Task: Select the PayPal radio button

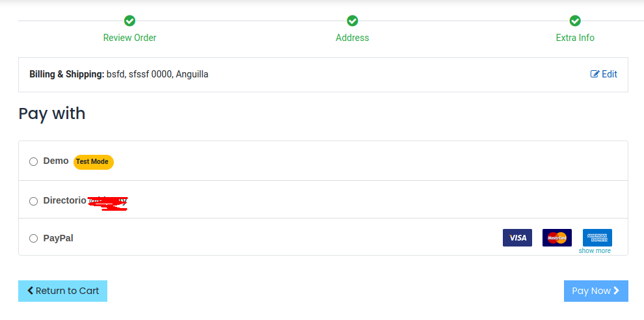Action: coord(33,239)
